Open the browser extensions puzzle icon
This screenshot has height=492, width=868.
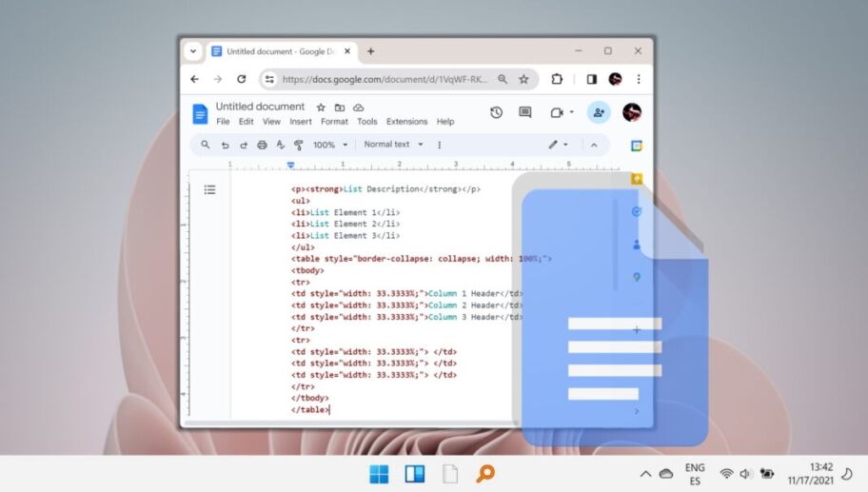(557, 79)
